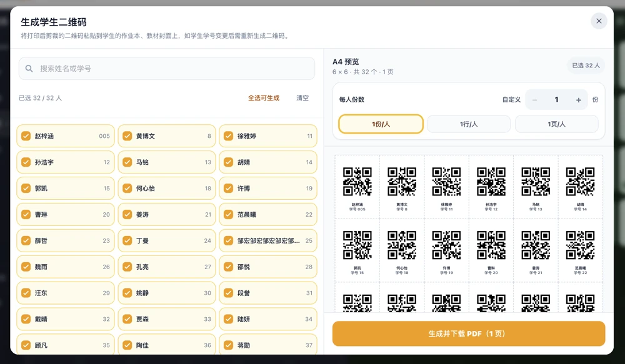Click QR code preview for 学号 14
The width and height of the screenshot is (625, 364).
[581, 182]
